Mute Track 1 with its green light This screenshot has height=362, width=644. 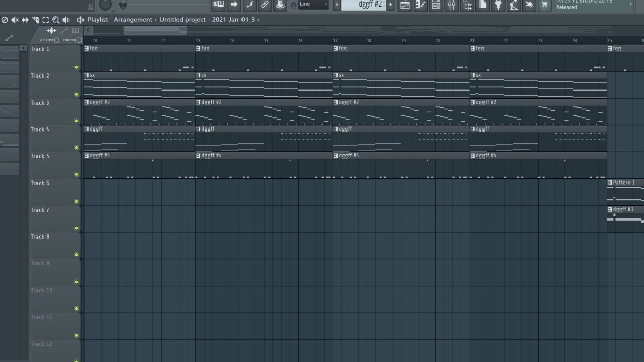pos(77,67)
